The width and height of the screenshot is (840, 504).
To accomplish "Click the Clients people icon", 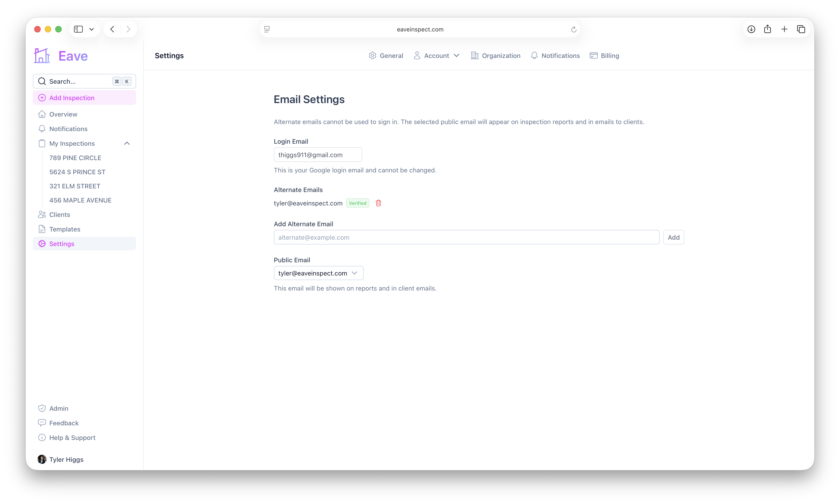I will click(42, 215).
